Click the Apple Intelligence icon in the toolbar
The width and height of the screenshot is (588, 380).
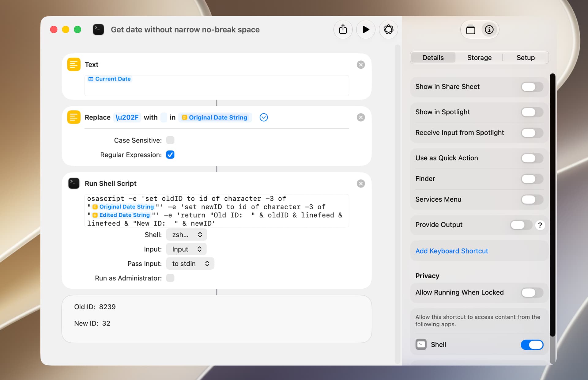[388, 29]
